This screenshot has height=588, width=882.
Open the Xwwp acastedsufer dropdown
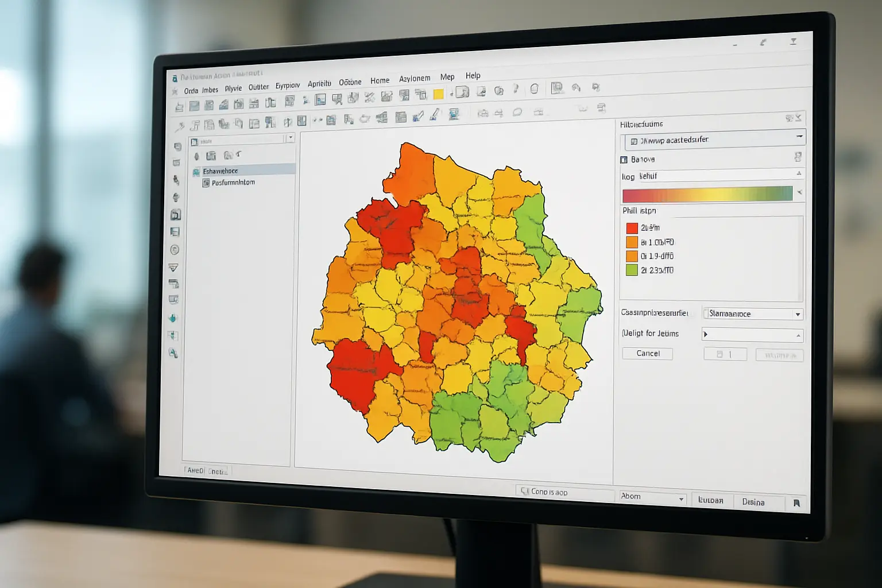[x=799, y=137]
